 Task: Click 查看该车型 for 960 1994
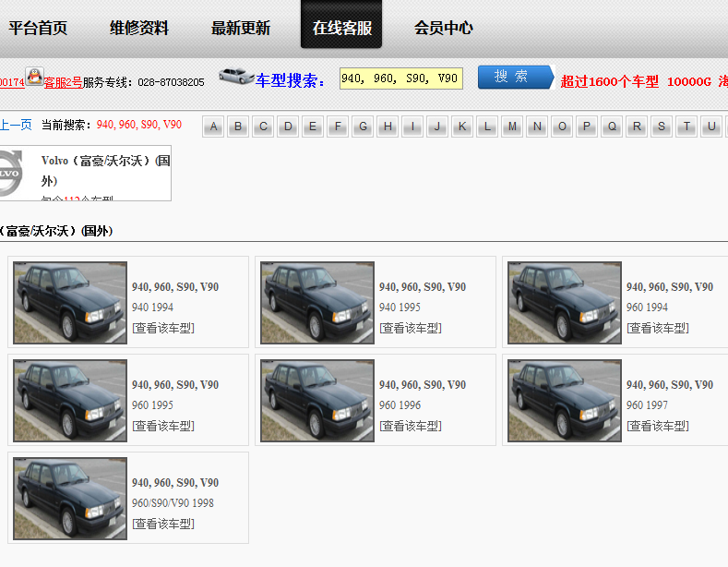tap(658, 328)
